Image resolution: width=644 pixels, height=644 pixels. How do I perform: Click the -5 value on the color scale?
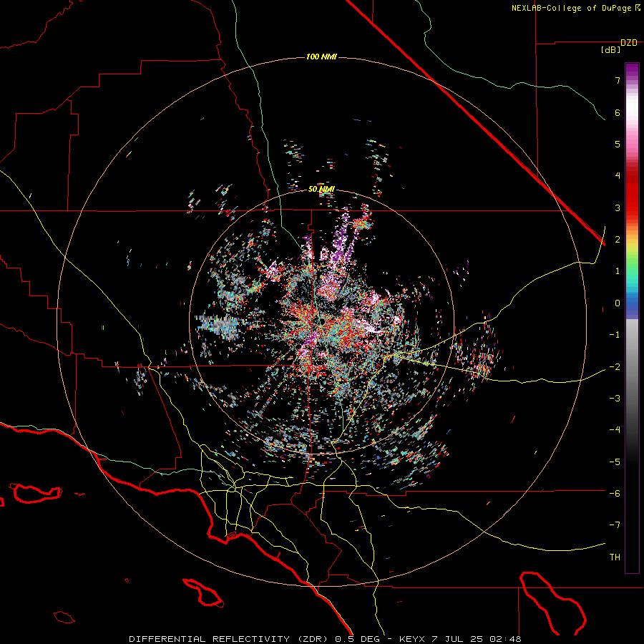click(x=615, y=462)
